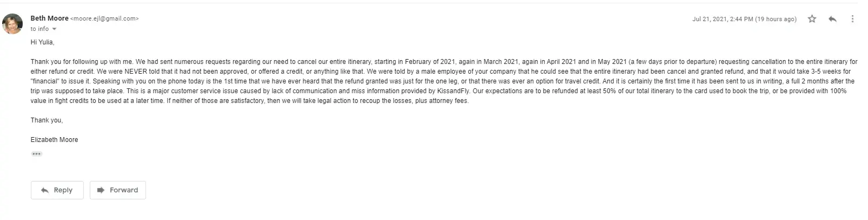This screenshot has height=220, width=868.
Task: Expand recipient details arrow next to "to info"
Action: 54,29
